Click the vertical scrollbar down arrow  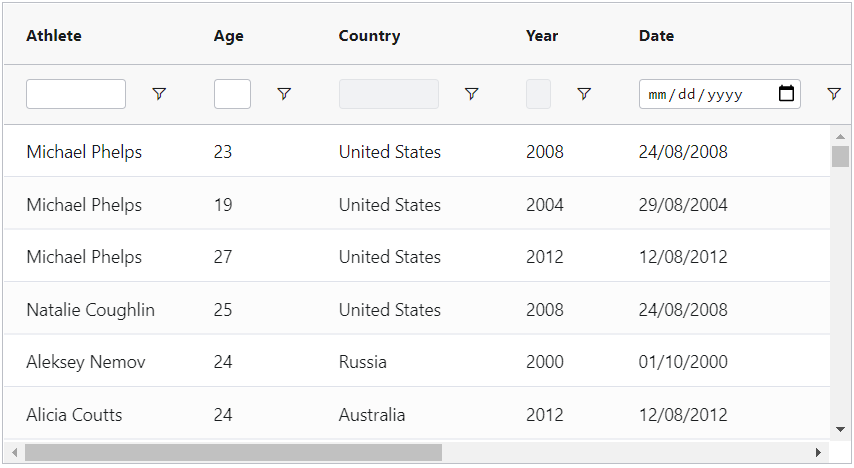tap(840, 430)
